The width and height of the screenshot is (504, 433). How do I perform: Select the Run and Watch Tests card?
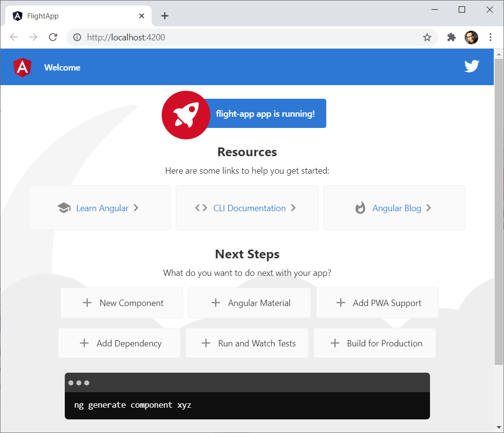pyautogui.click(x=247, y=343)
